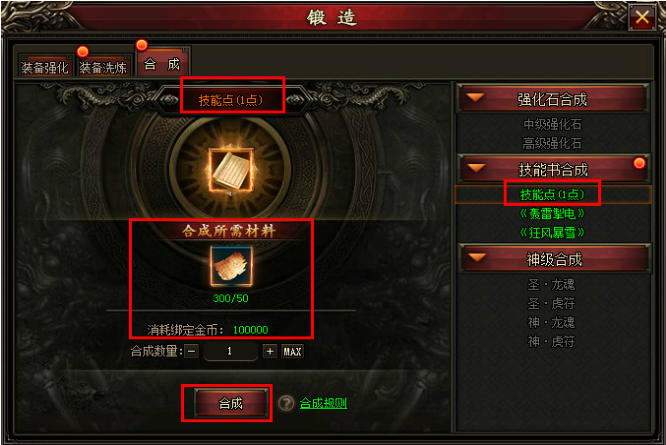Collapse the 强化石合成 category arrow
Viewport: 666px width, 445px height.
point(475,98)
